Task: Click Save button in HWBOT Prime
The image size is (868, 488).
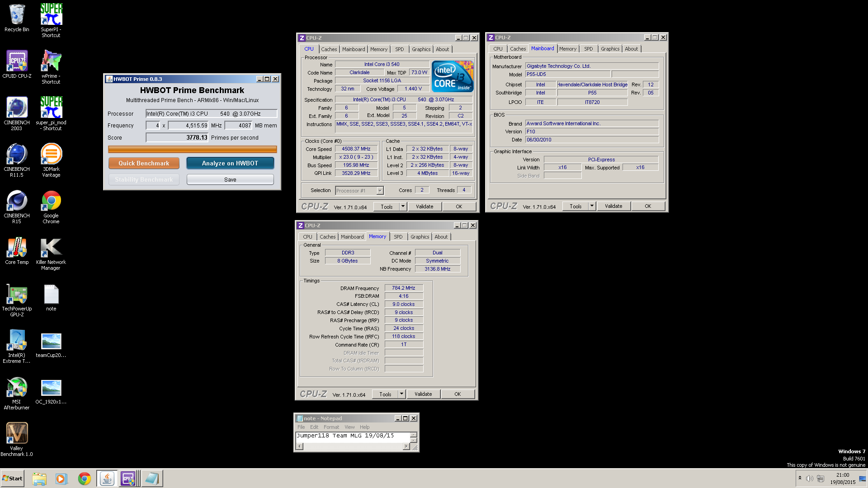Action: 230,179
